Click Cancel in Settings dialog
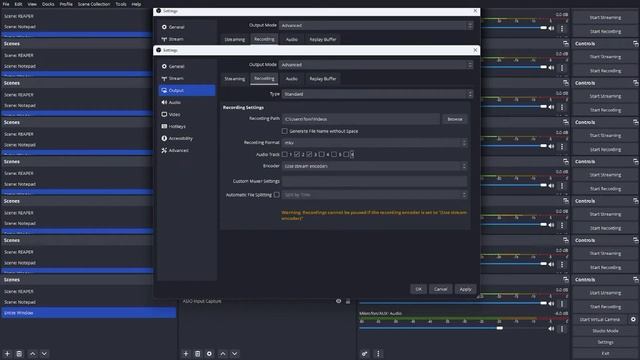This screenshot has width=640, height=360. (x=440, y=289)
